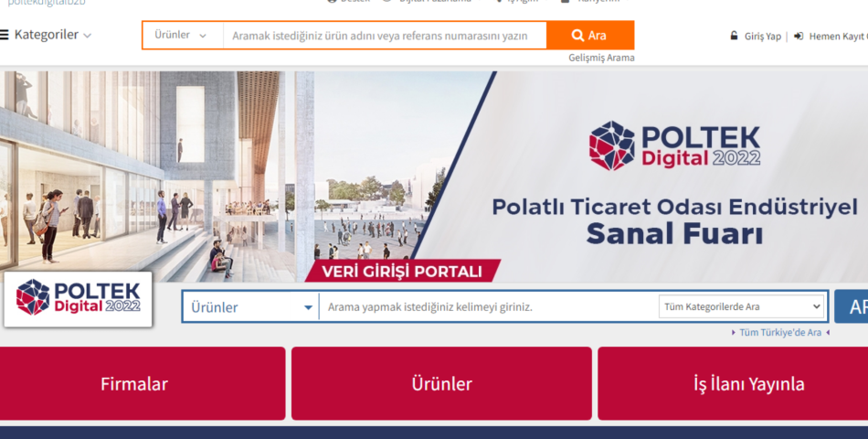Click the sign-in arrow icon beside Hemen Kayıt
Viewport: 868px width, 439px height.
[799, 36]
